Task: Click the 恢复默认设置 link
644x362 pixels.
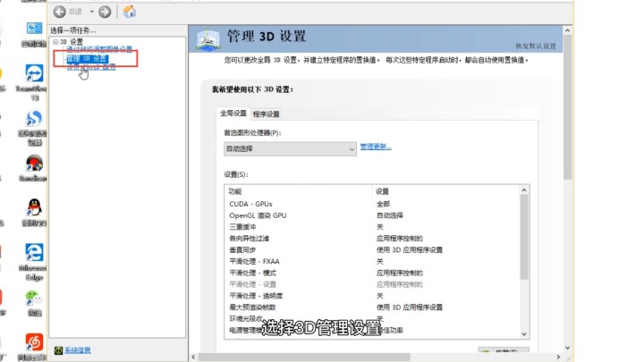Action: 536,46
